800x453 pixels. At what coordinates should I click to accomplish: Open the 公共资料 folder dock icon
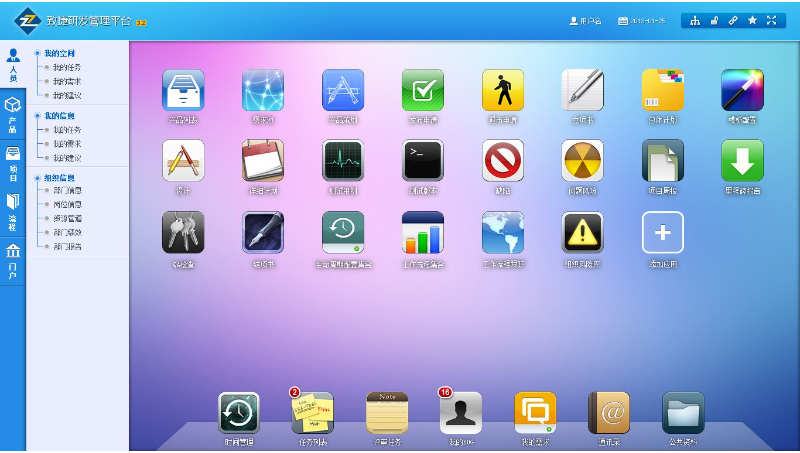pyautogui.click(x=683, y=413)
